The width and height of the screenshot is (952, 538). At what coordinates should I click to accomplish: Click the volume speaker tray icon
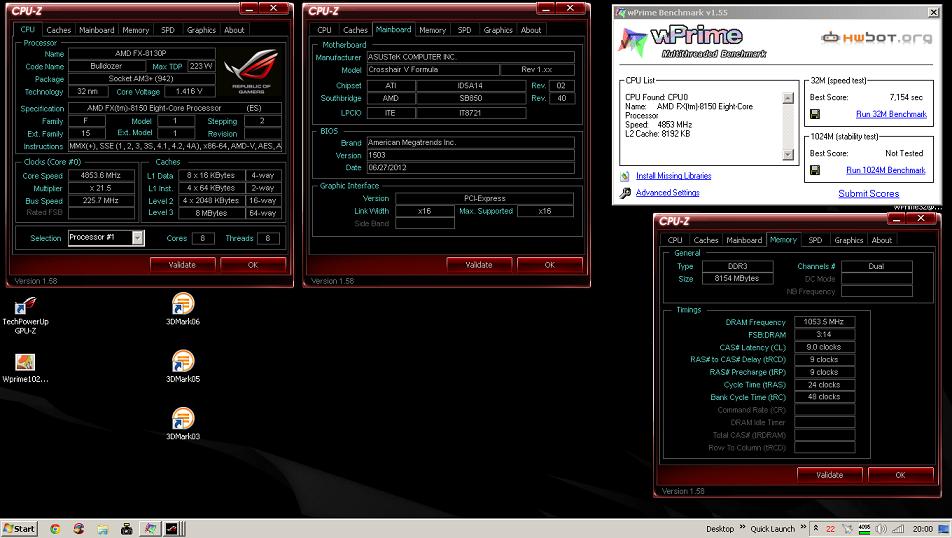coord(881,529)
